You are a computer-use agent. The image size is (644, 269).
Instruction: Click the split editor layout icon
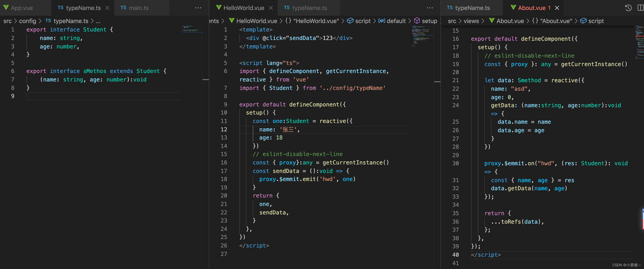[641, 8]
